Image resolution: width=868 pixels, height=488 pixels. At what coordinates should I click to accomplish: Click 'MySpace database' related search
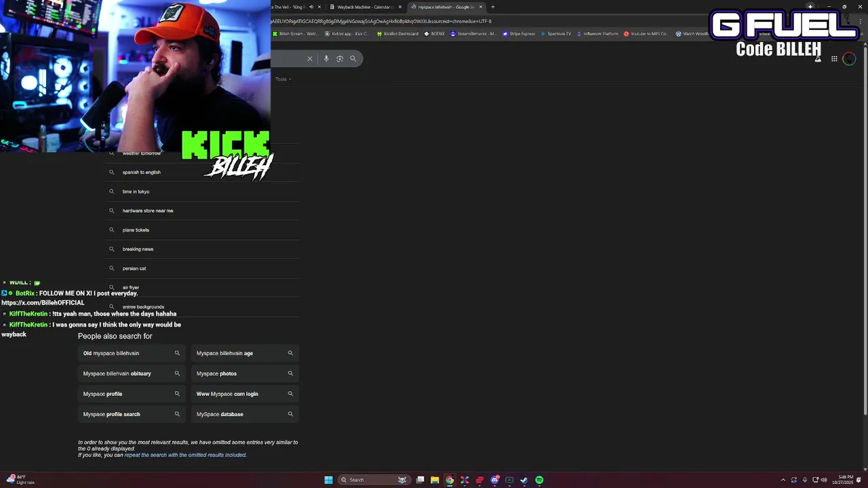[x=245, y=414]
